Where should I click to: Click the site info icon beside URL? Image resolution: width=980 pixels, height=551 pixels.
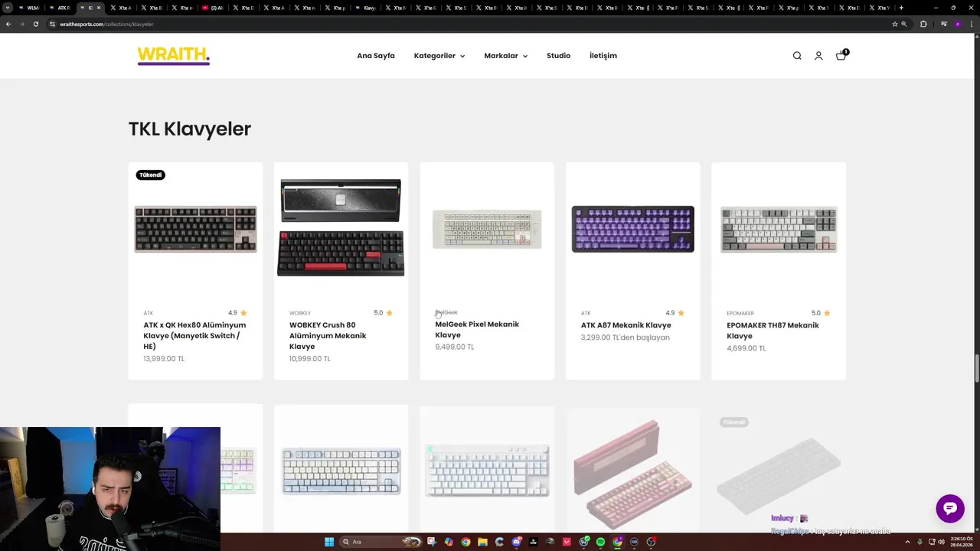tap(52, 24)
